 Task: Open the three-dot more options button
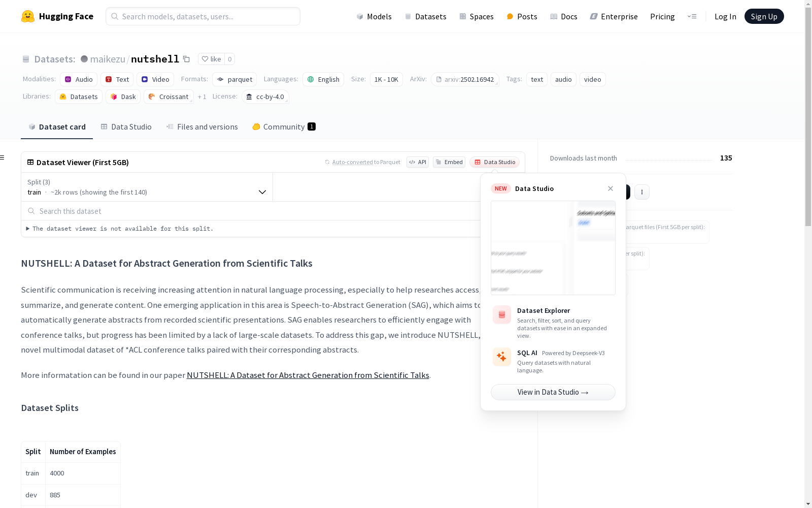[642, 192]
